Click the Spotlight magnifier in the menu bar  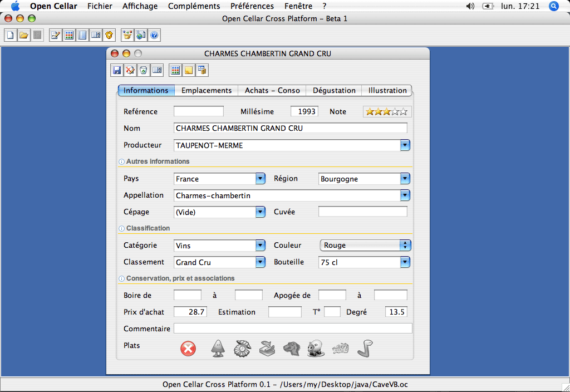click(554, 6)
